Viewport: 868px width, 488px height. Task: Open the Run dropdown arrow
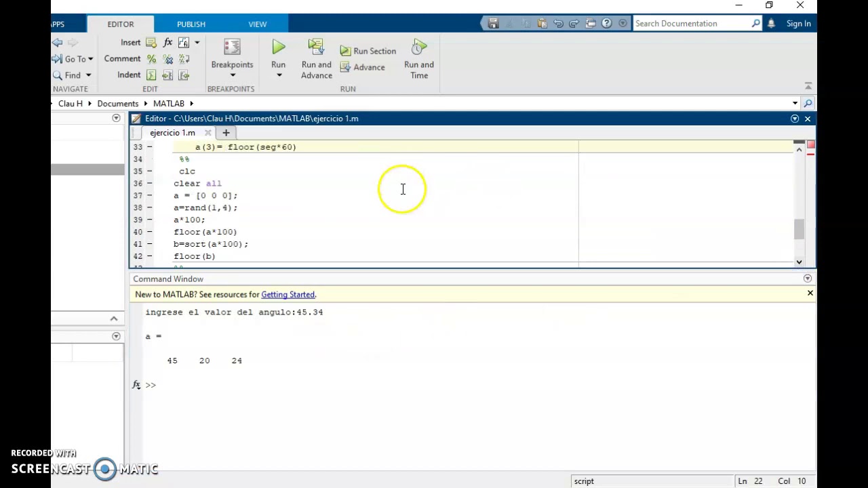pyautogui.click(x=279, y=75)
